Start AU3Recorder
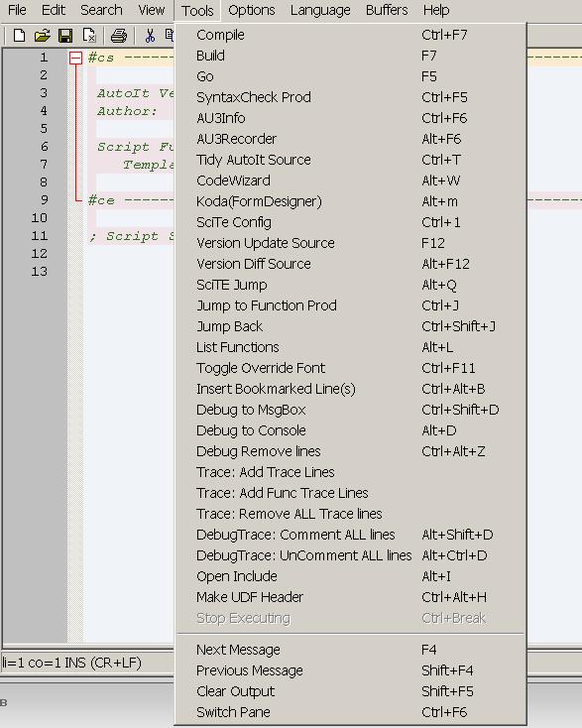This screenshot has height=728, width=582. point(350,139)
